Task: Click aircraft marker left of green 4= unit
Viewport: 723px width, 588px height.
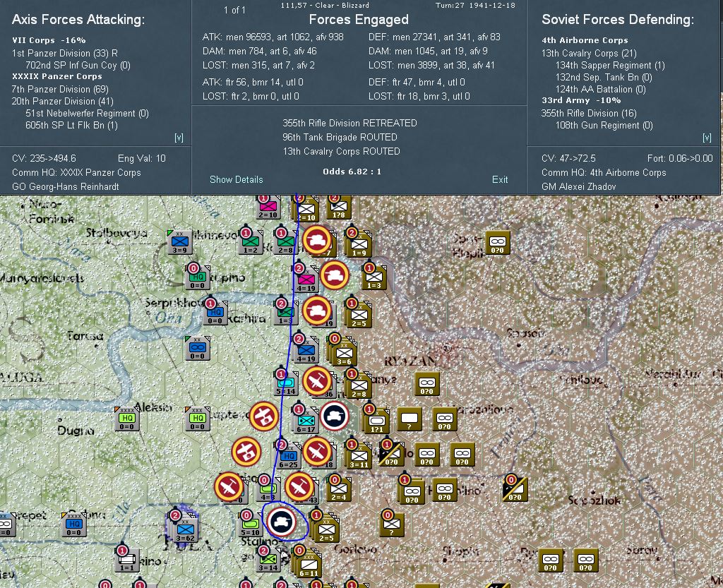Action: click(229, 486)
